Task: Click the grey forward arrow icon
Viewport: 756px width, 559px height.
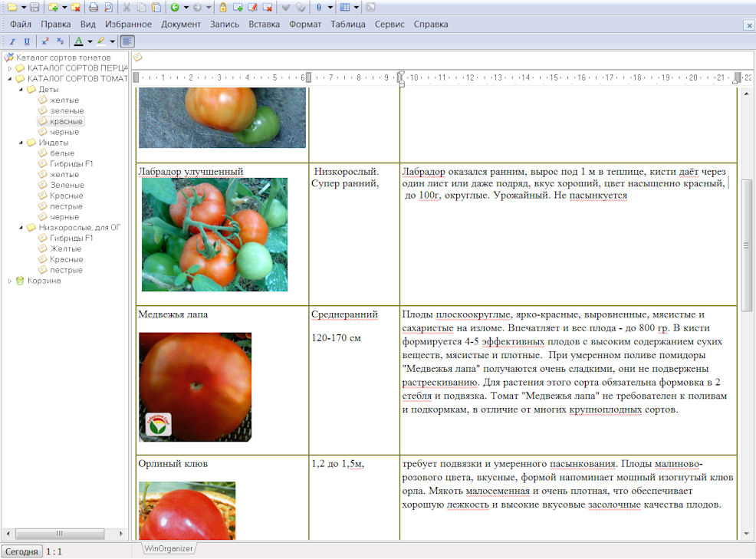Action: pos(197,7)
